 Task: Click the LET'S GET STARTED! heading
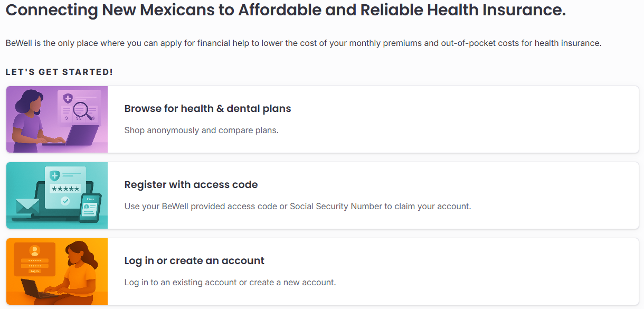tap(59, 72)
